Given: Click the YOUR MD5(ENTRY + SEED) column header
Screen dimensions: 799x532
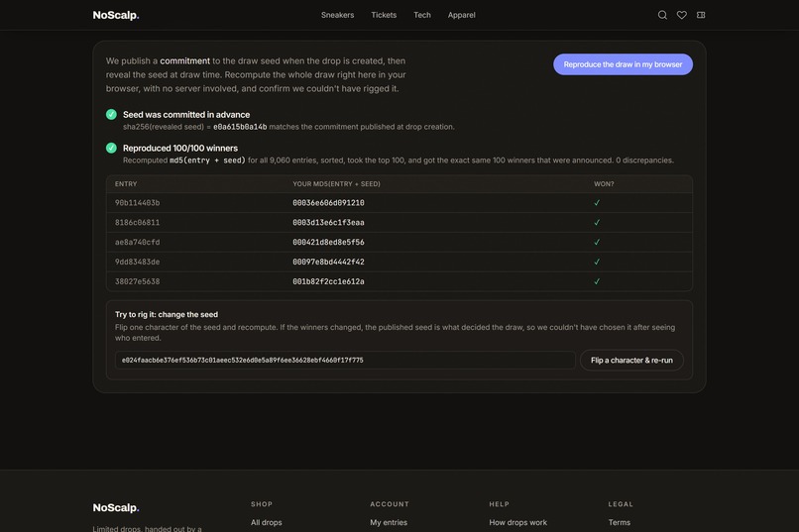Looking at the screenshot, I should 336,184.
